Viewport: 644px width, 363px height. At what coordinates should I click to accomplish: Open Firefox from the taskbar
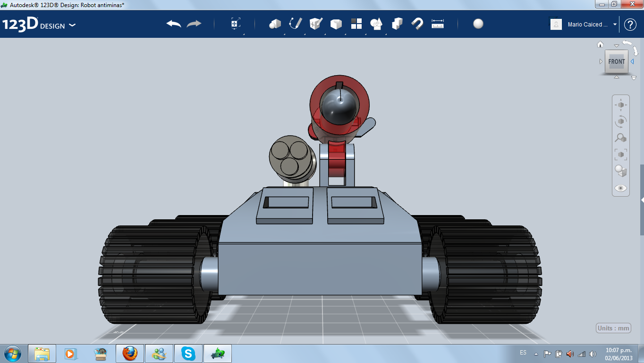coord(130,354)
